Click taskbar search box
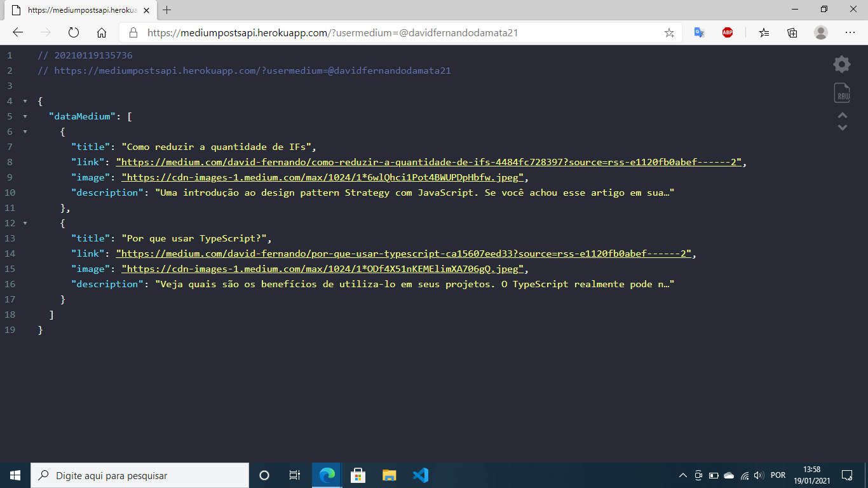This screenshot has width=868, height=488. [140, 475]
